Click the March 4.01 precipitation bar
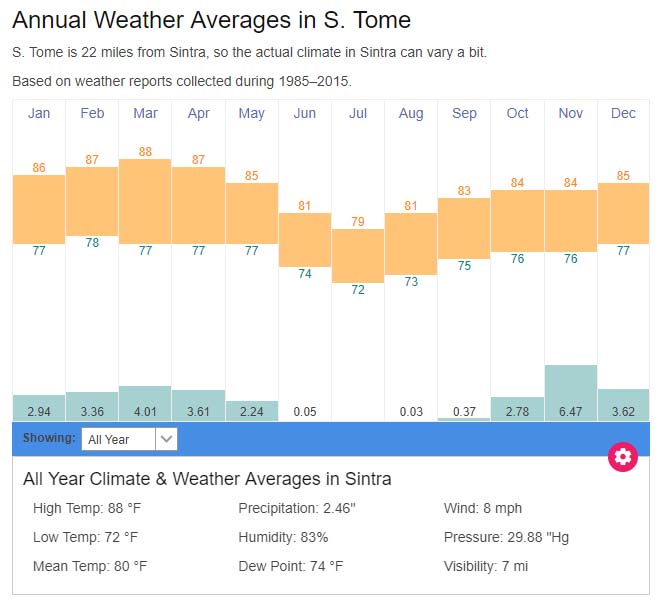Screen dimensions: 661x606 (145, 403)
